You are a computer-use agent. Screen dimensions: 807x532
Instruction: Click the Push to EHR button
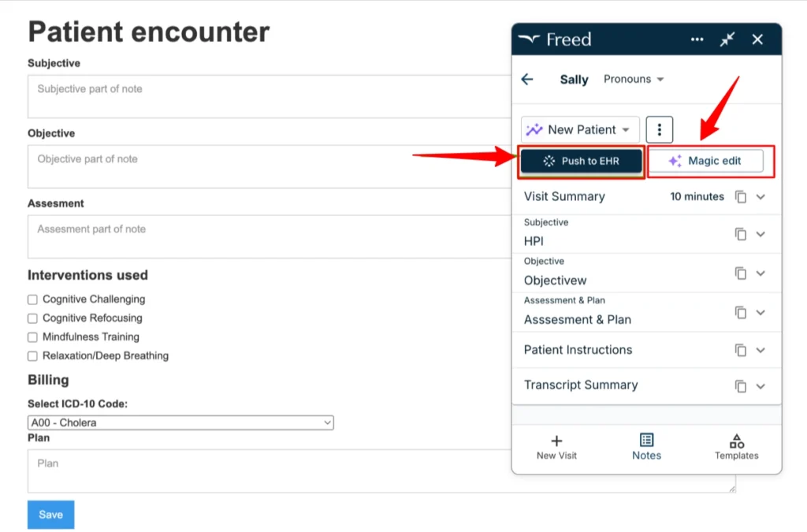click(581, 161)
